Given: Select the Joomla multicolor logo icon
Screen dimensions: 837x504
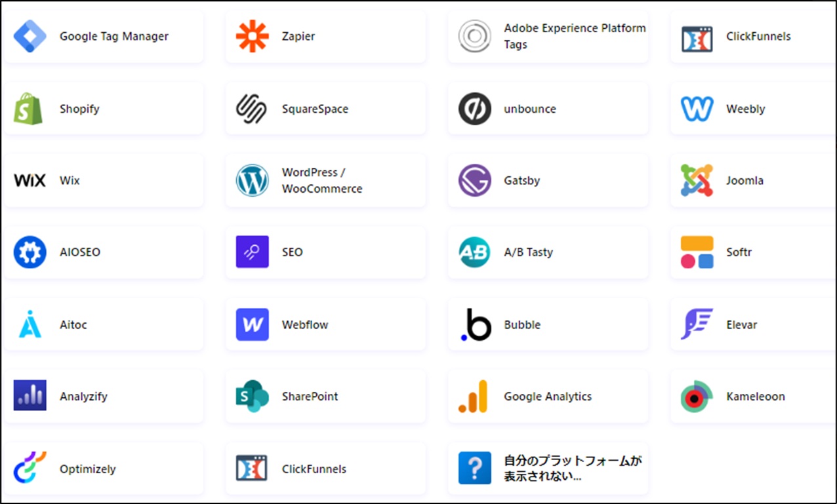Looking at the screenshot, I should [x=697, y=181].
